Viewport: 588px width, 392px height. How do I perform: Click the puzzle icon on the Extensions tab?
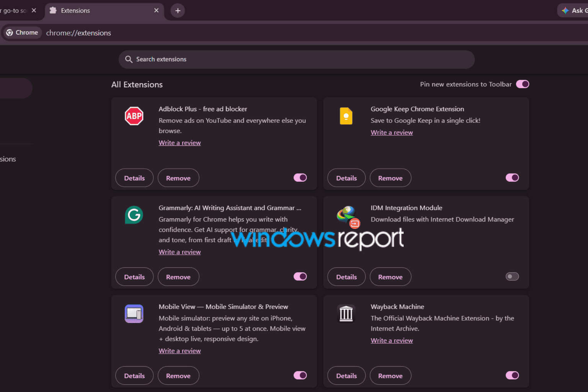pyautogui.click(x=53, y=10)
